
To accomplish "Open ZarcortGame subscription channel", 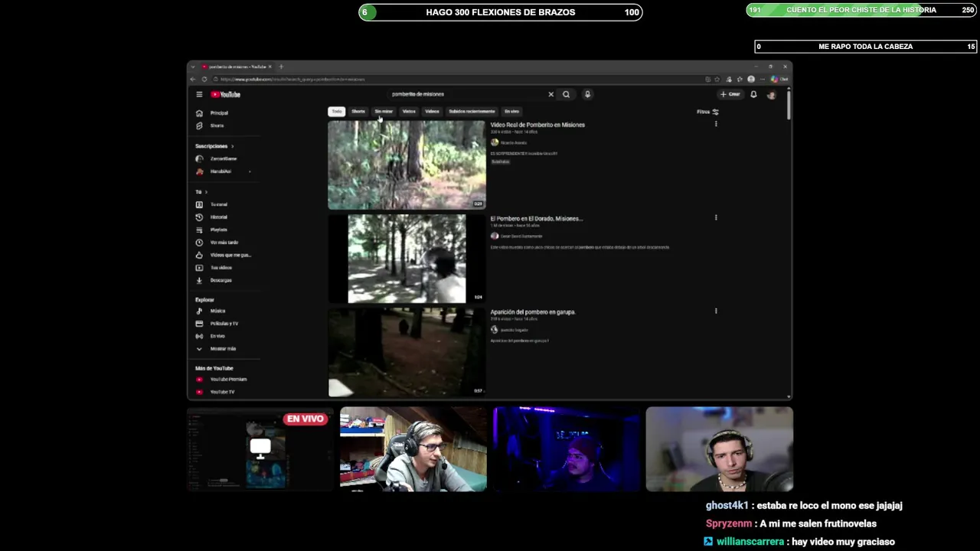I will pyautogui.click(x=217, y=158).
